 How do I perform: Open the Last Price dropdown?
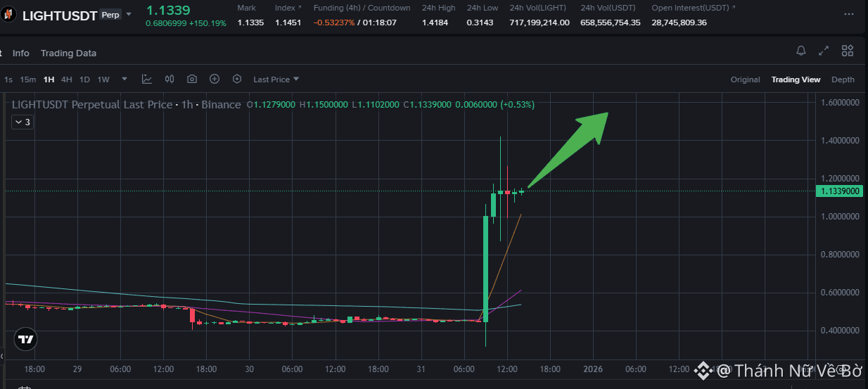pos(276,79)
